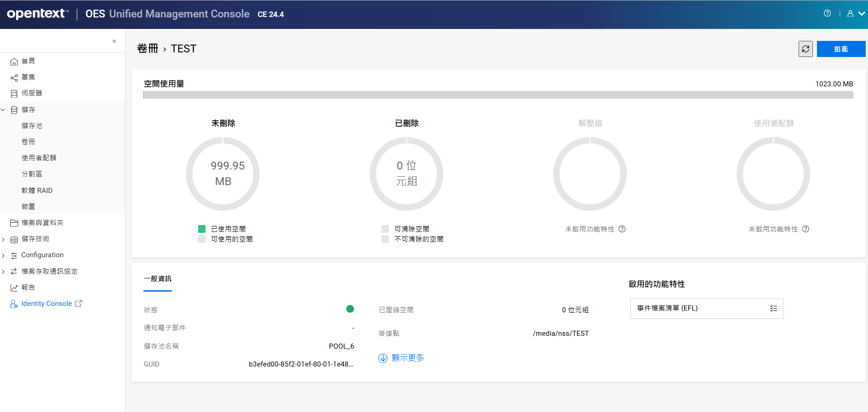Collapse the 儲存 storage section

(3, 110)
